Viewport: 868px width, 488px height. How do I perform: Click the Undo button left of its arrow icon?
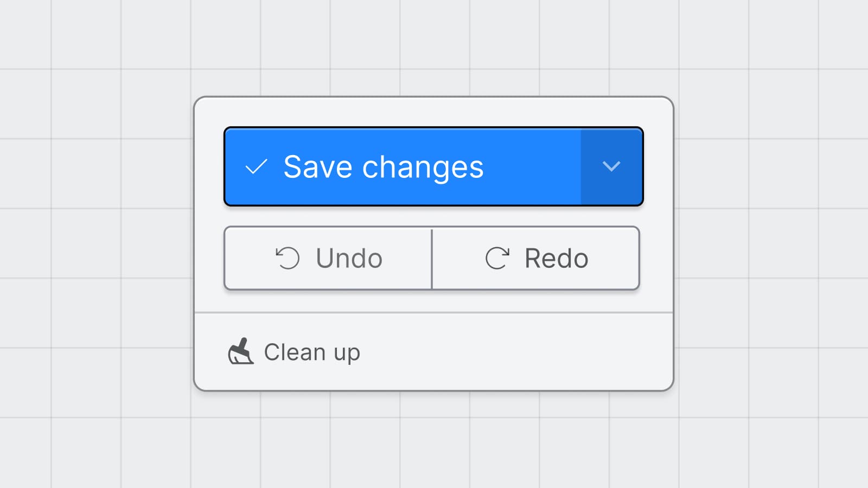250,258
